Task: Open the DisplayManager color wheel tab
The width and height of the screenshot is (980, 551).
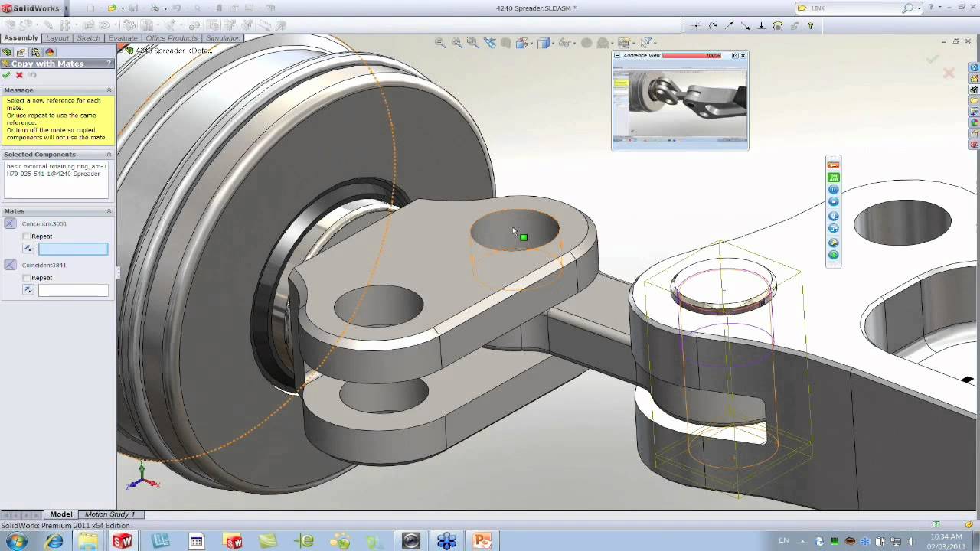Action: point(50,52)
